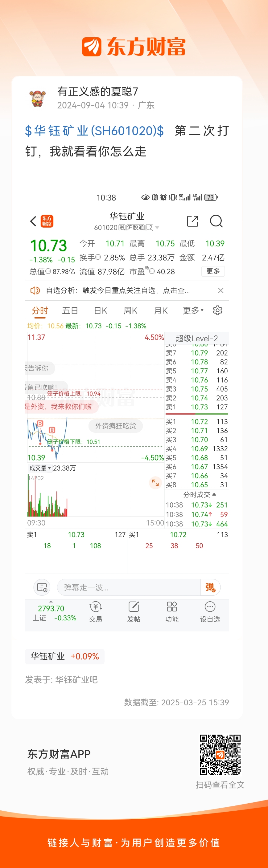Viewport: 268px width, 868px height.
Task: Select the 买4 10.69 1332 row
Action: 197,449
